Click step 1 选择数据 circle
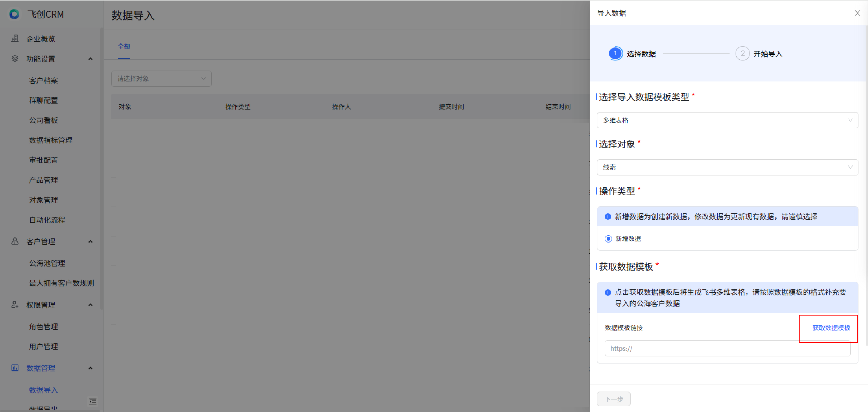The image size is (868, 412). coord(615,54)
